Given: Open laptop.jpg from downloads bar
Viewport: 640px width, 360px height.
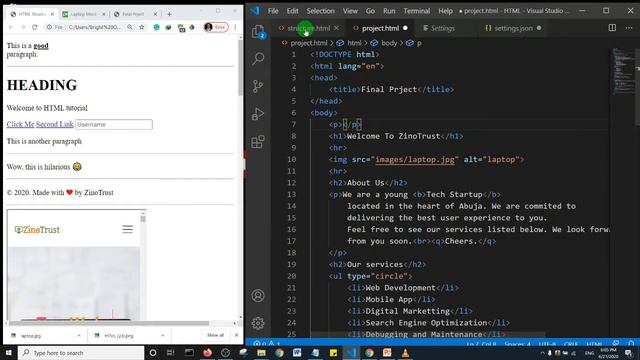Looking at the screenshot, I should 31,336.
